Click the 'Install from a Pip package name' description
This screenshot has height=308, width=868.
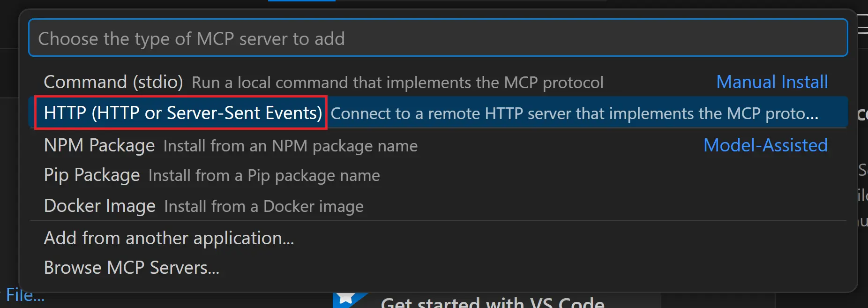[264, 176]
